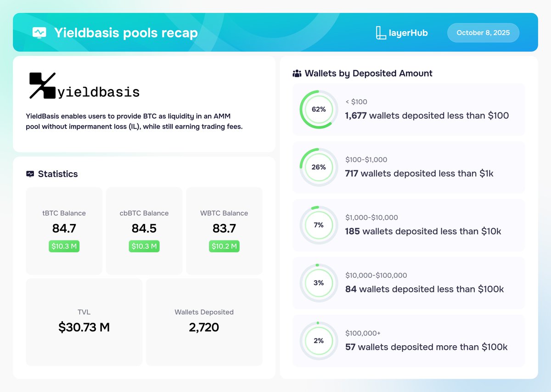Click the 2% progress ring
This screenshot has width=551, height=392.
coord(319,341)
